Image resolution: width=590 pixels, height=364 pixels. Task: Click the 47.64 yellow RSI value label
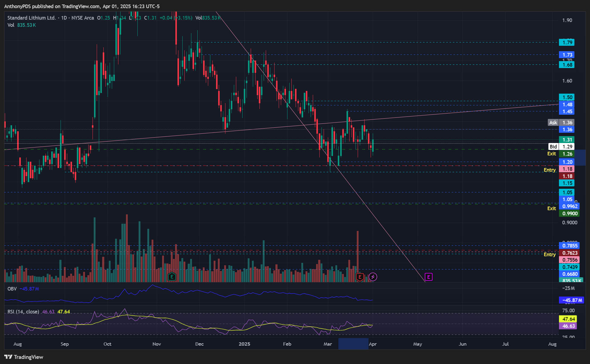[x=568, y=319]
